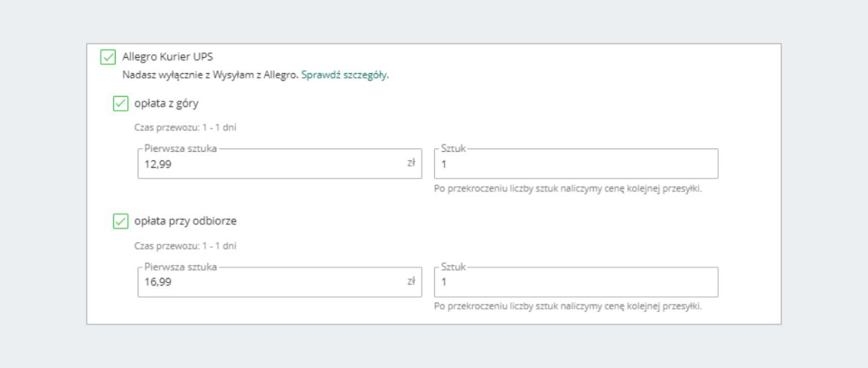868x368 pixels.
Task: Click the "Nadasz wyłącznie z Wysyłam z Allegro" text
Action: point(210,74)
